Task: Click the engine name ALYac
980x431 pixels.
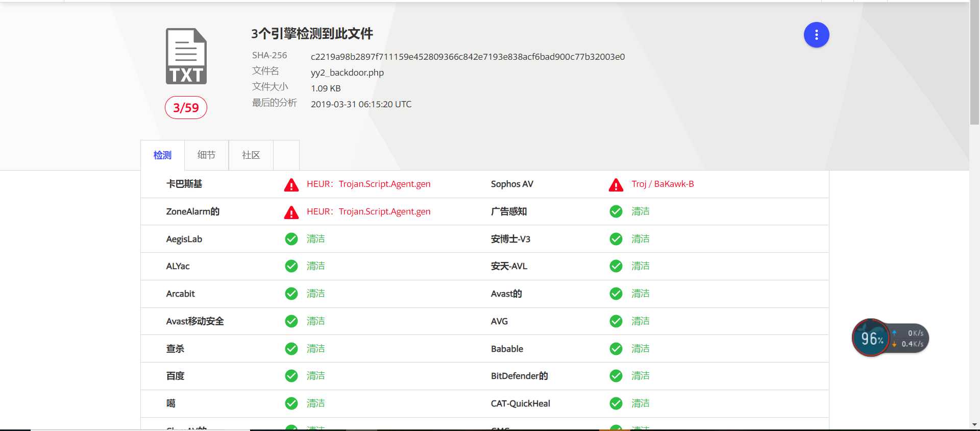Action: click(178, 266)
